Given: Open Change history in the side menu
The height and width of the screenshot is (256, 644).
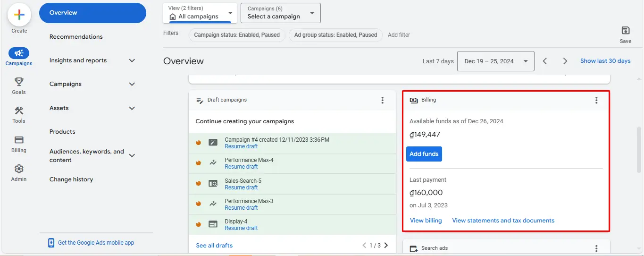Looking at the screenshot, I should [71, 179].
